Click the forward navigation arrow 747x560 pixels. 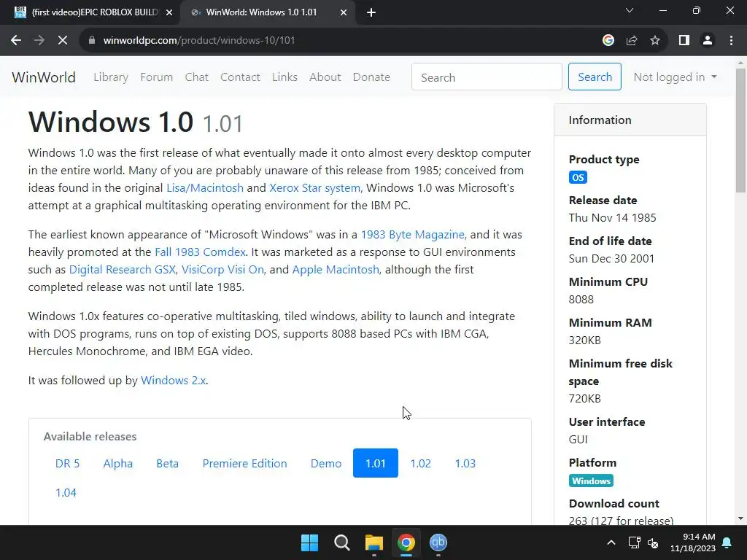click(39, 41)
